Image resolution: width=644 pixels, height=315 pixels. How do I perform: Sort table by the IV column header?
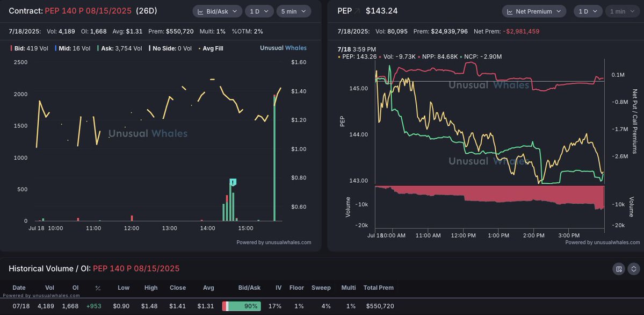pos(278,288)
